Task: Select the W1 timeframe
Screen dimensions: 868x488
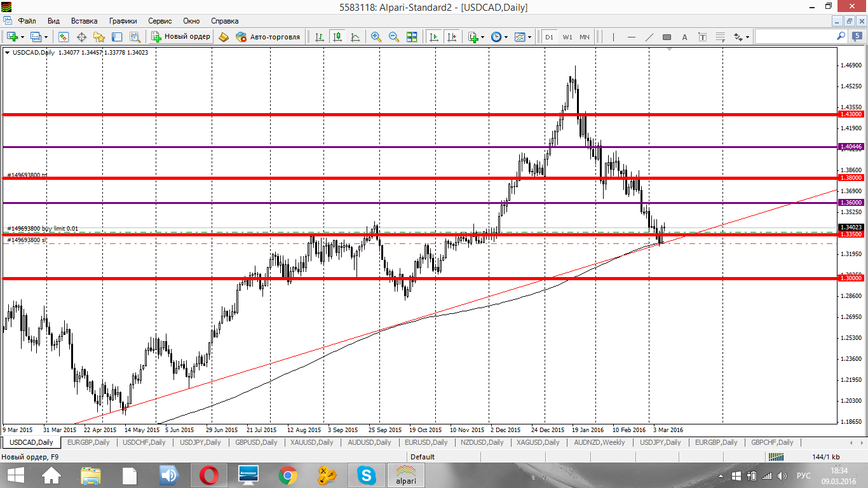Action: 567,37
